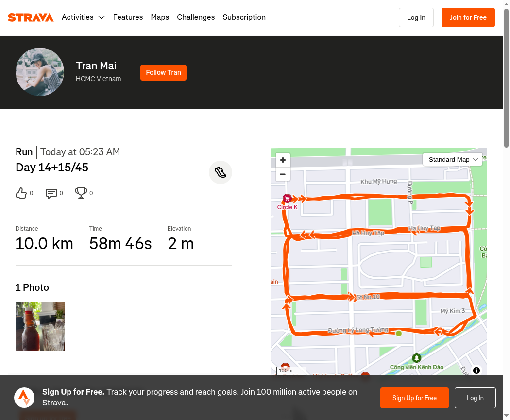The width and height of the screenshot is (510, 420).
Task: Go to the Maps page
Action: (160, 17)
